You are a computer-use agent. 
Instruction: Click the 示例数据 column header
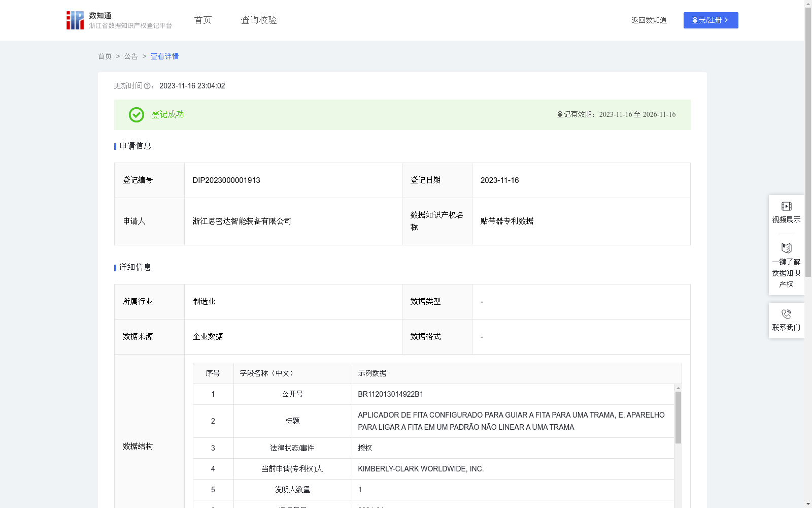tap(517, 373)
